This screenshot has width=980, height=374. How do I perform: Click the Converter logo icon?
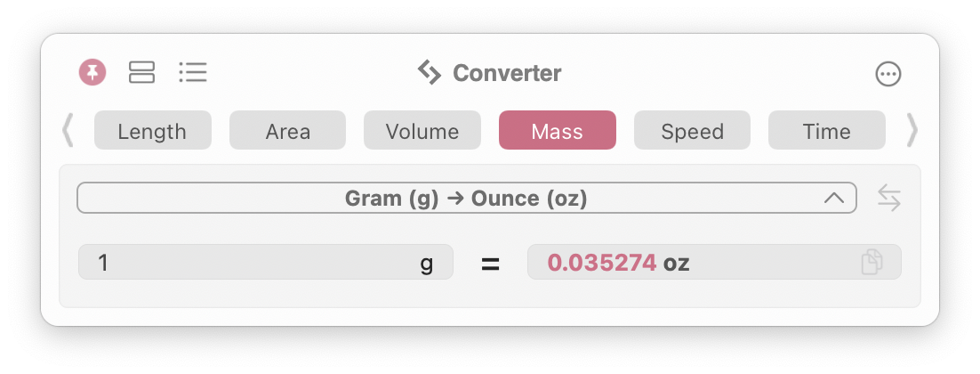(x=430, y=72)
